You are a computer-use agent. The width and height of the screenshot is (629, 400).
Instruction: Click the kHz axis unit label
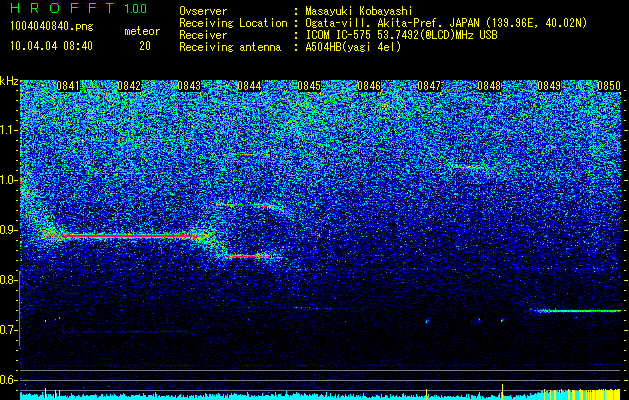click(x=9, y=81)
